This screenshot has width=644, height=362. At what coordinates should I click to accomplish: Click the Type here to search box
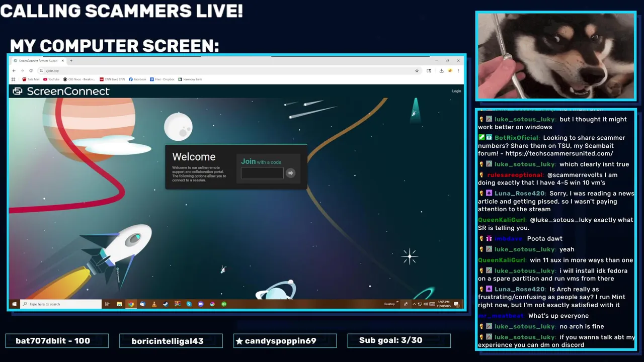coord(61,304)
